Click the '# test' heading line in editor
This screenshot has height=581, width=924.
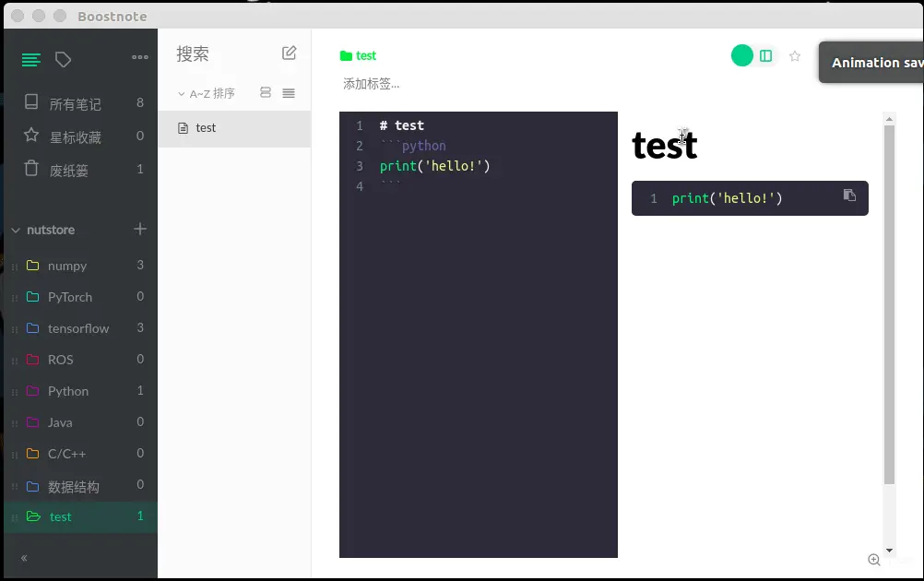click(402, 125)
